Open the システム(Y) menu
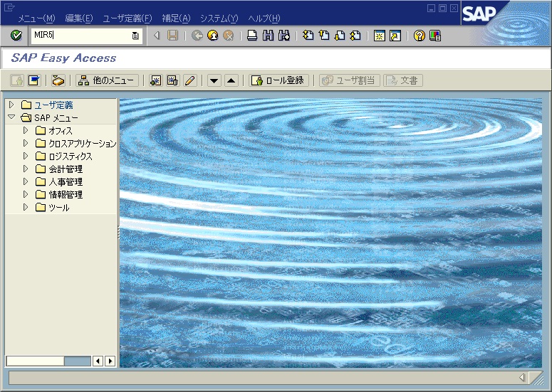552x392 pixels. pyautogui.click(x=219, y=18)
